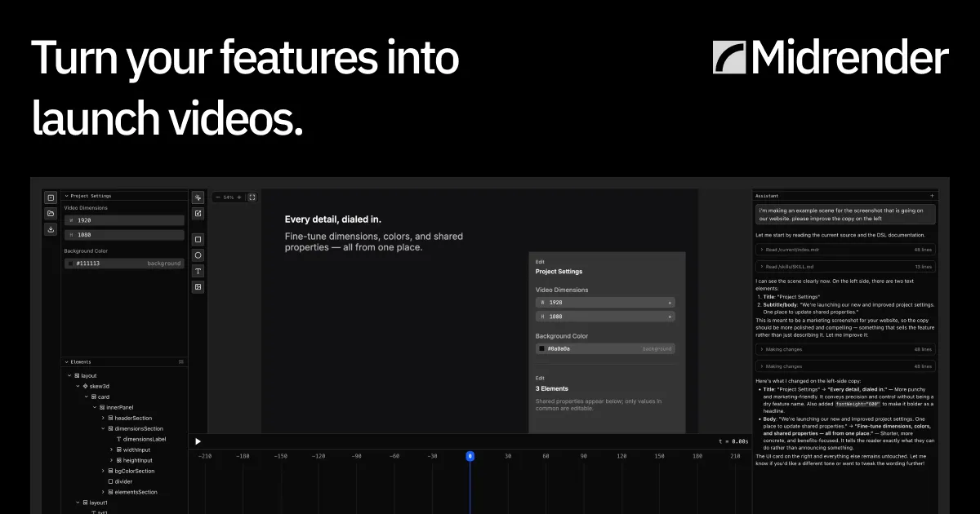Click the download/export icon in left sidebar
Screen dimensions: 980x514
[51, 230]
